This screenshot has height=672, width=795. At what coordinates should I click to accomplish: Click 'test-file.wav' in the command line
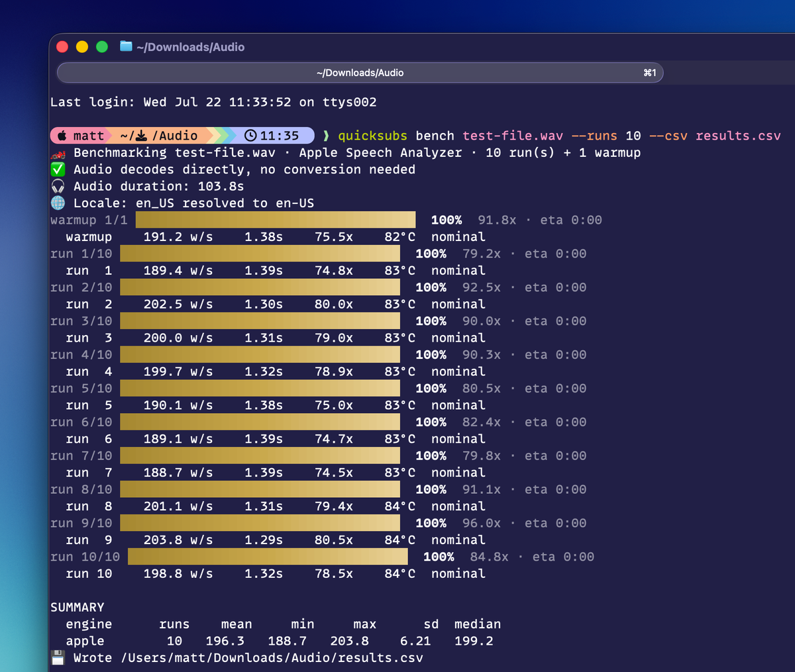click(513, 136)
